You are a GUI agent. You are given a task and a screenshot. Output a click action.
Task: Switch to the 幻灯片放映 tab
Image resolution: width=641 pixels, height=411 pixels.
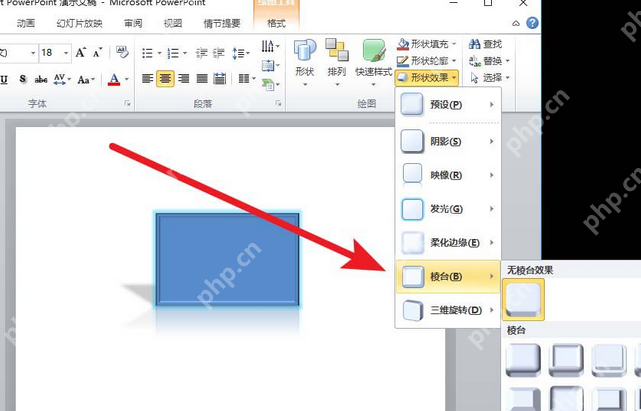pos(79,23)
